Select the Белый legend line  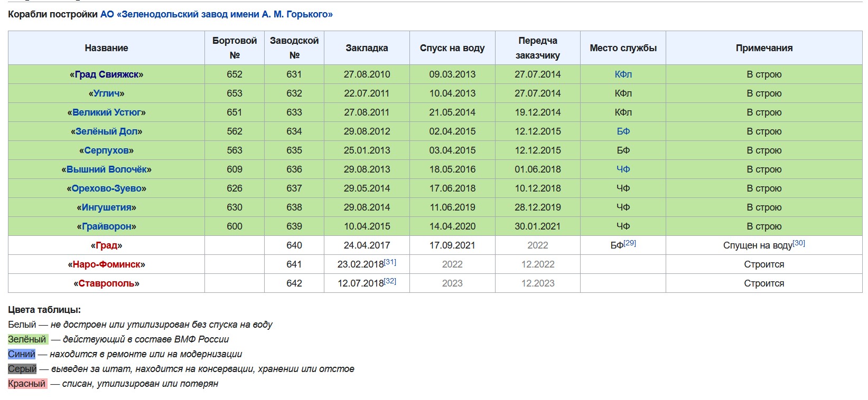(x=141, y=325)
